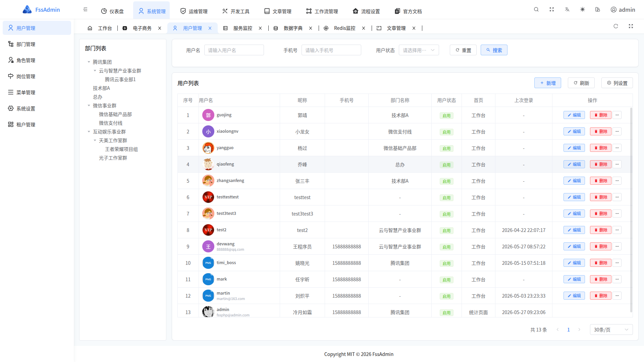This screenshot has height=362, width=644.
Task: Collapse the 天美工作室群 tree node
Action: [95, 140]
